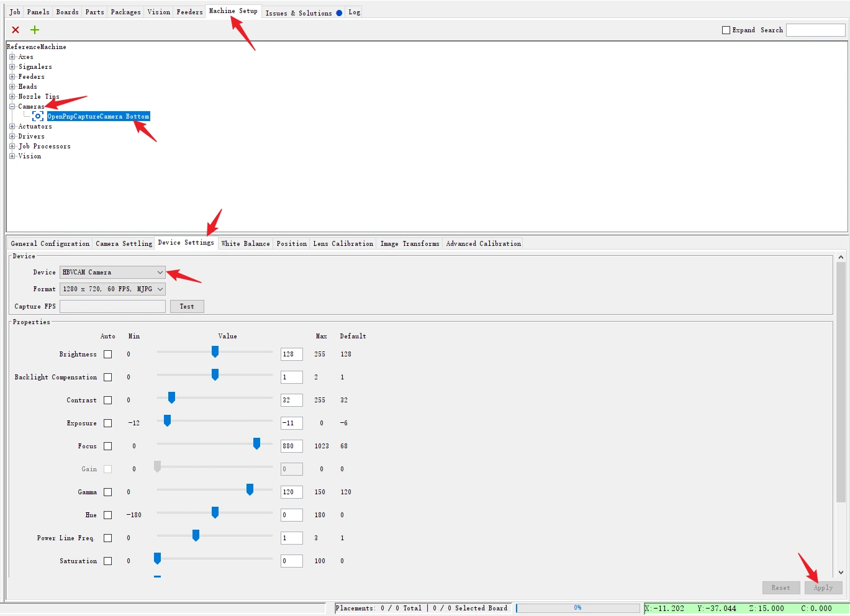Open the Lens Calibration tab
This screenshot has width=850, height=616.
pyautogui.click(x=343, y=243)
